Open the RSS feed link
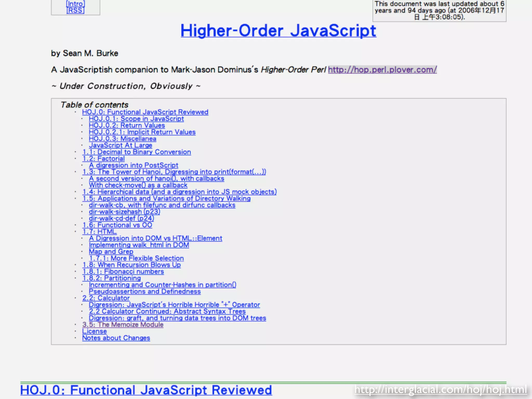 pos(75,10)
